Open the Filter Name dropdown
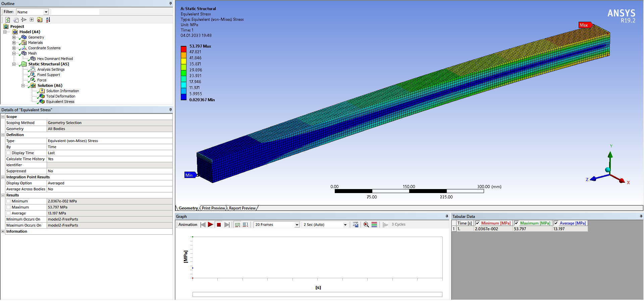 pyautogui.click(x=46, y=12)
